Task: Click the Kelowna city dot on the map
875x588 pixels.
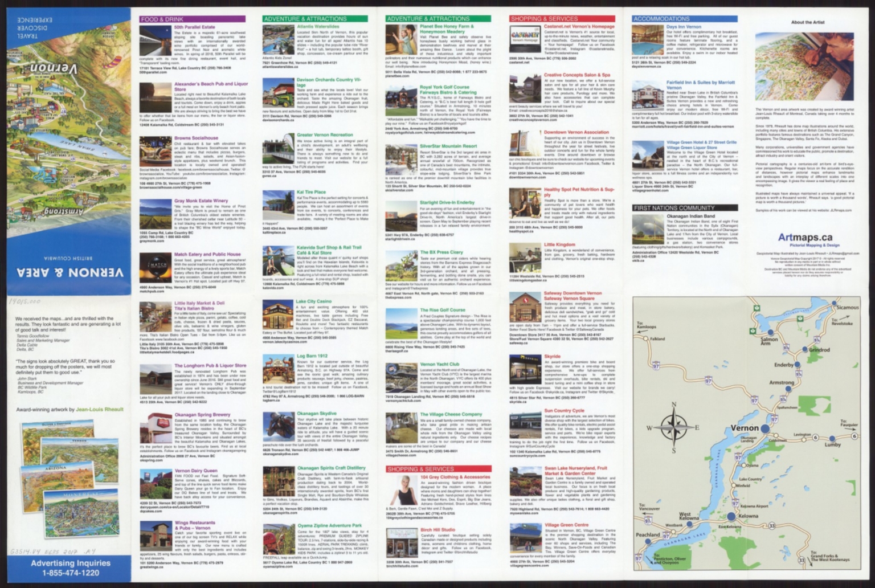Action: [x=731, y=516]
